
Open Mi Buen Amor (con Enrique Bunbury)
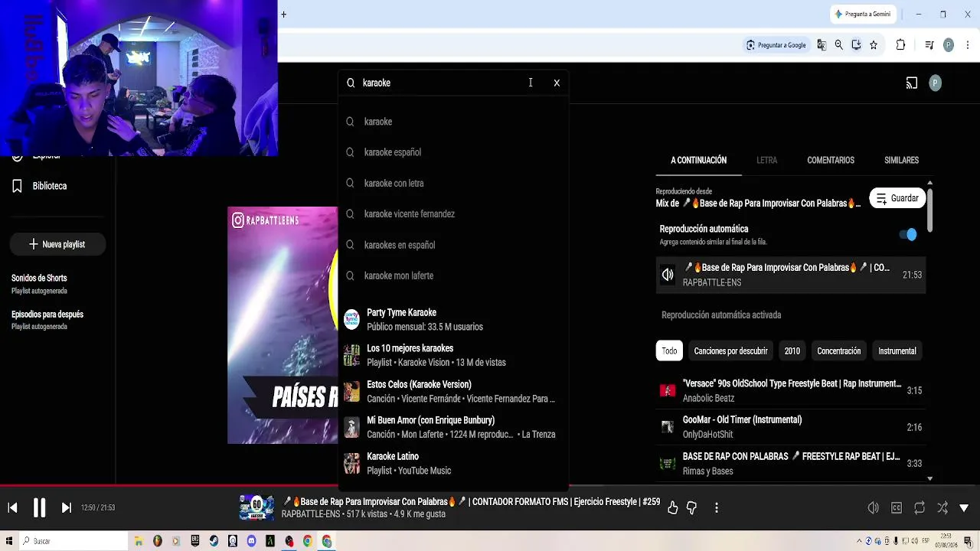453,427
